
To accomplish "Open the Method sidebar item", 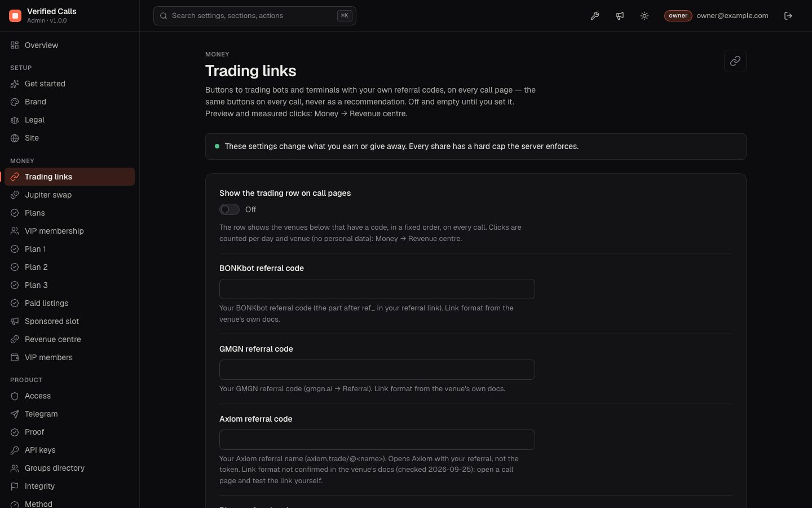I will [69, 502].
